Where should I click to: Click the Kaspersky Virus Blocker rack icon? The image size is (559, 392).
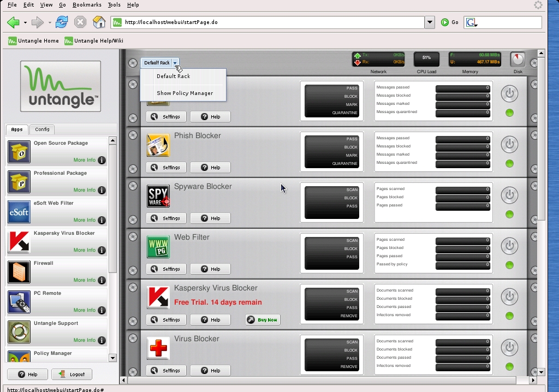click(158, 298)
